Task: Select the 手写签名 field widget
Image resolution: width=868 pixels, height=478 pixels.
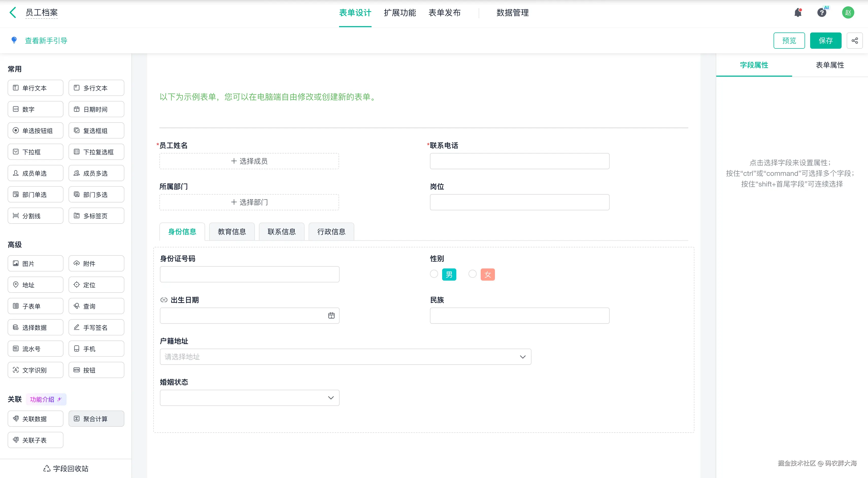Action: pyautogui.click(x=96, y=328)
